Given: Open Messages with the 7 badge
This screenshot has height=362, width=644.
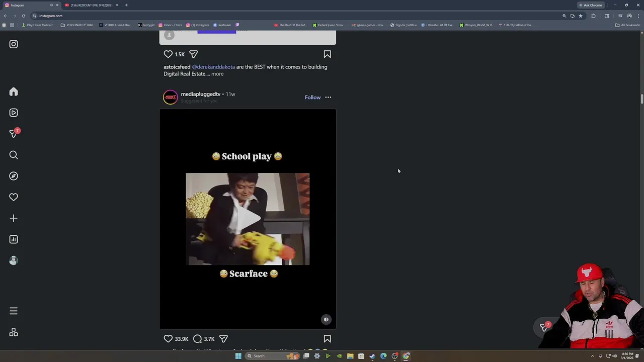Looking at the screenshot, I should coord(14,133).
